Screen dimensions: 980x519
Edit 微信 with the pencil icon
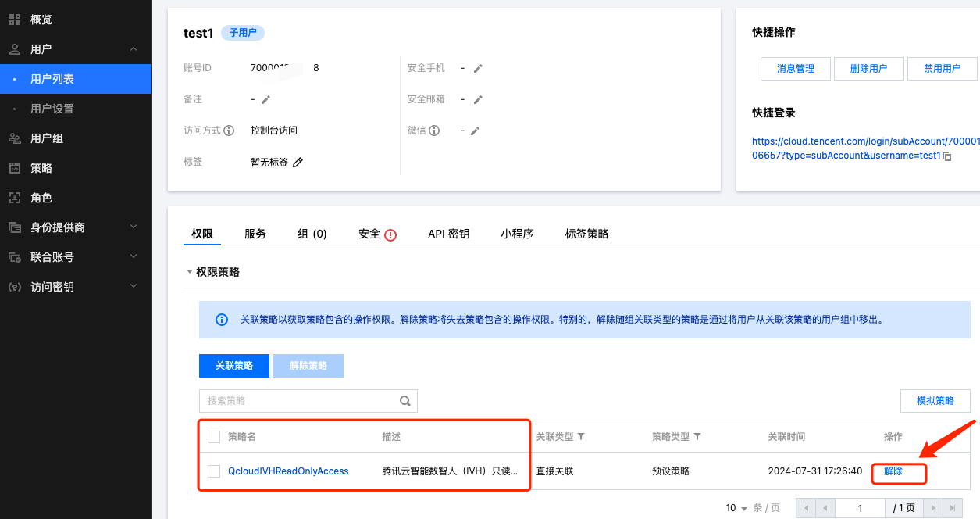pos(475,131)
